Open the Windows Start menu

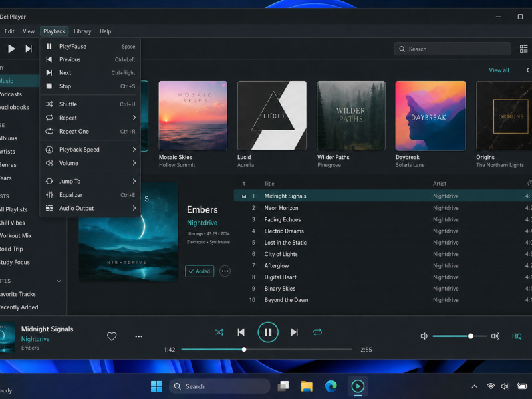pyautogui.click(x=156, y=386)
